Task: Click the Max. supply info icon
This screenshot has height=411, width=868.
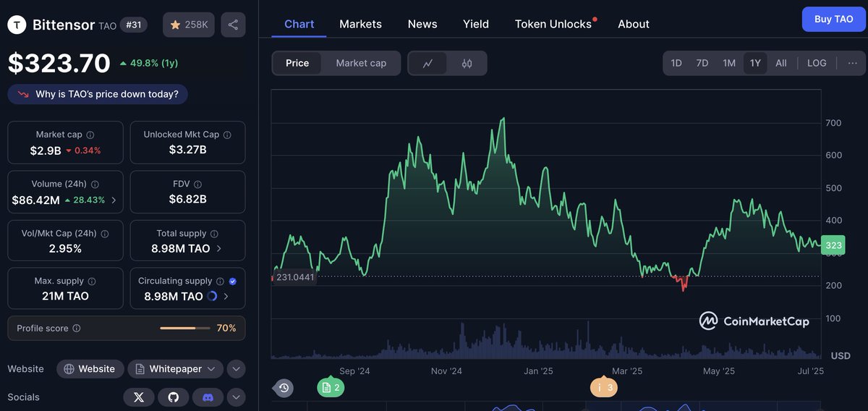Action: 92,281
